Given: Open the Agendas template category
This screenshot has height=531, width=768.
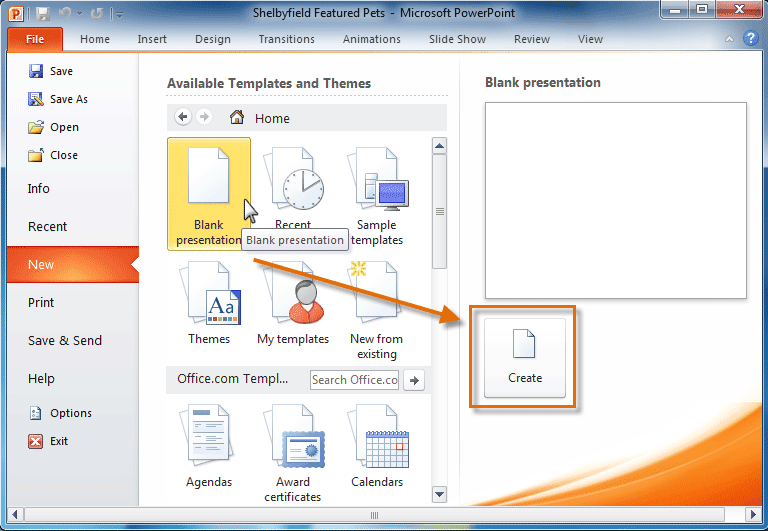Looking at the screenshot, I should click(209, 446).
